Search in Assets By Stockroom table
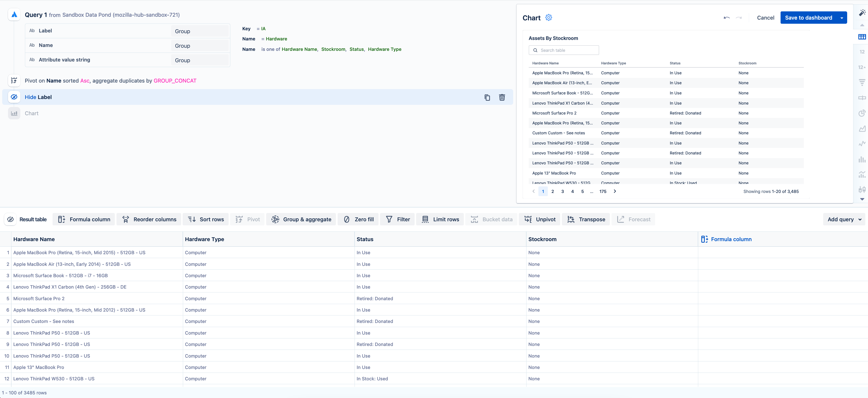The width and height of the screenshot is (868, 398). (x=565, y=50)
